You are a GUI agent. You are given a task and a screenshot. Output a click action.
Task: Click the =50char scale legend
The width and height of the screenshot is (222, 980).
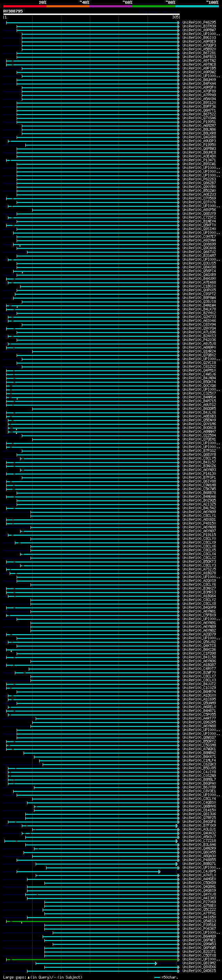point(166,977)
